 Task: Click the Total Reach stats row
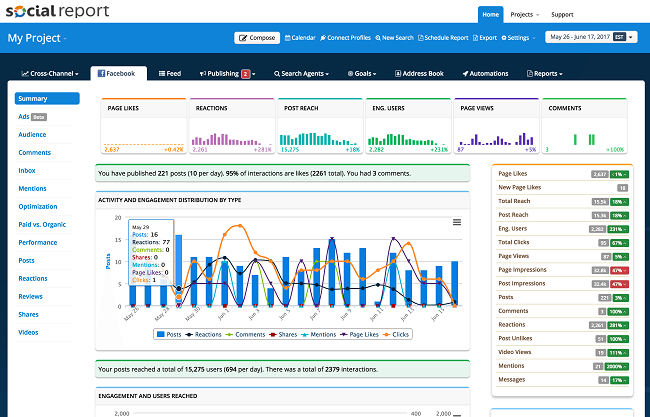click(x=563, y=201)
